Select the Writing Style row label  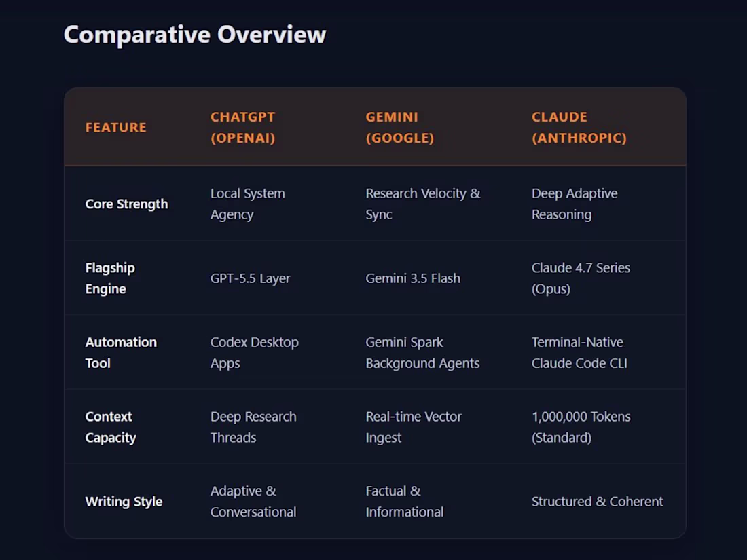click(124, 502)
